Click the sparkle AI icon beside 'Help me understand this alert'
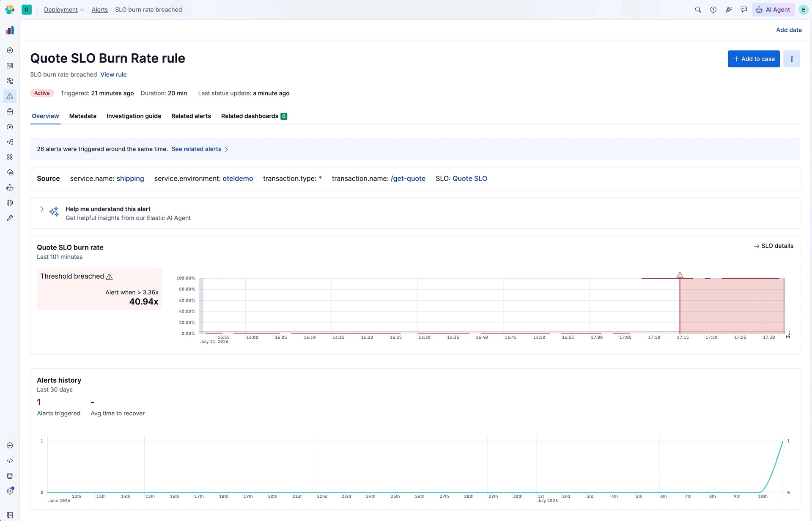 54,212
